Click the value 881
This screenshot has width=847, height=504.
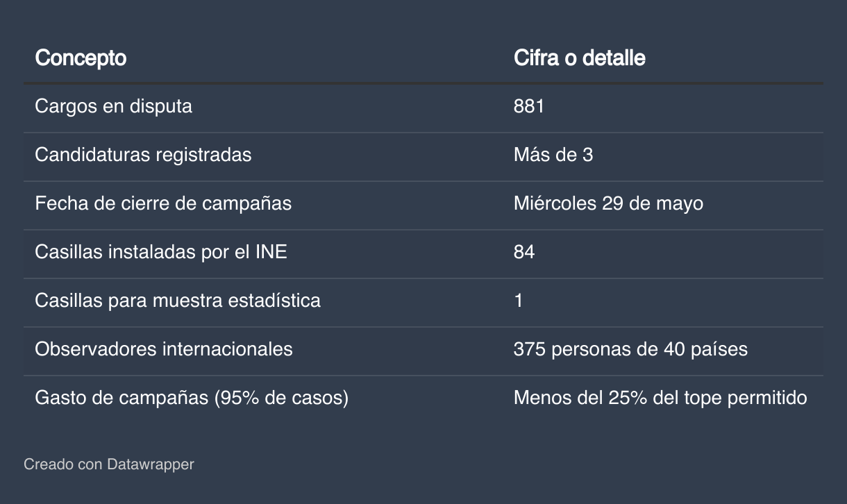tap(528, 106)
